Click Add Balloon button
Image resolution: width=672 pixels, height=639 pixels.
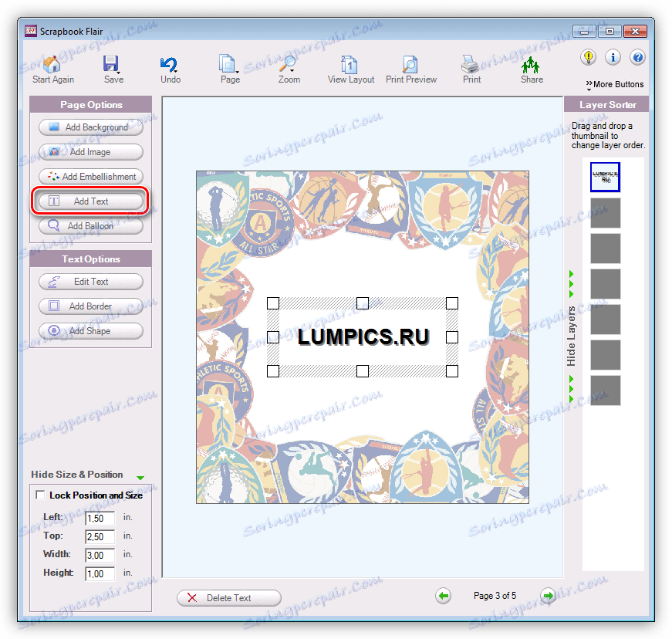point(91,226)
